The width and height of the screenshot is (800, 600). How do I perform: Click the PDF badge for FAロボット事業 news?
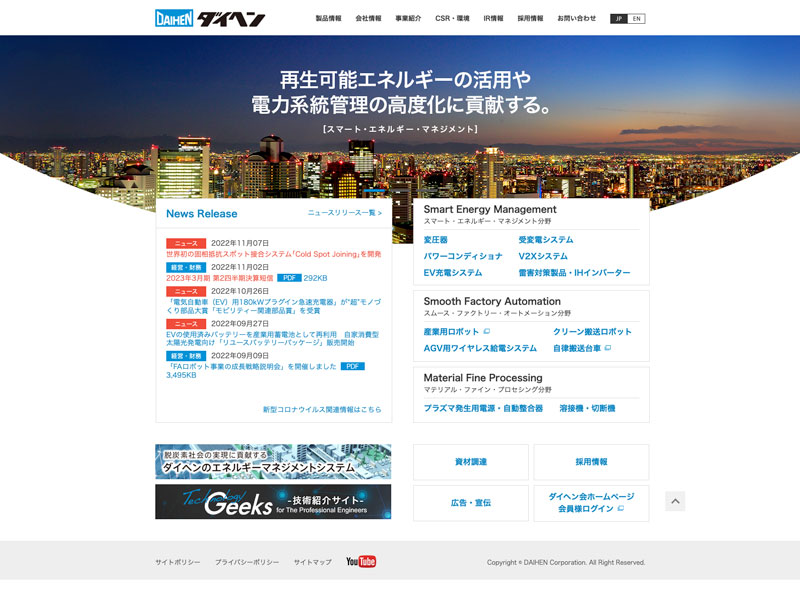click(352, 366)
